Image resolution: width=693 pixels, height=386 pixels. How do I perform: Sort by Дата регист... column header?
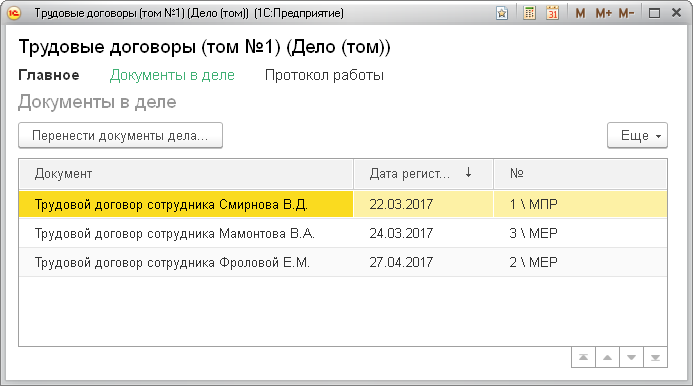[423, 174]
